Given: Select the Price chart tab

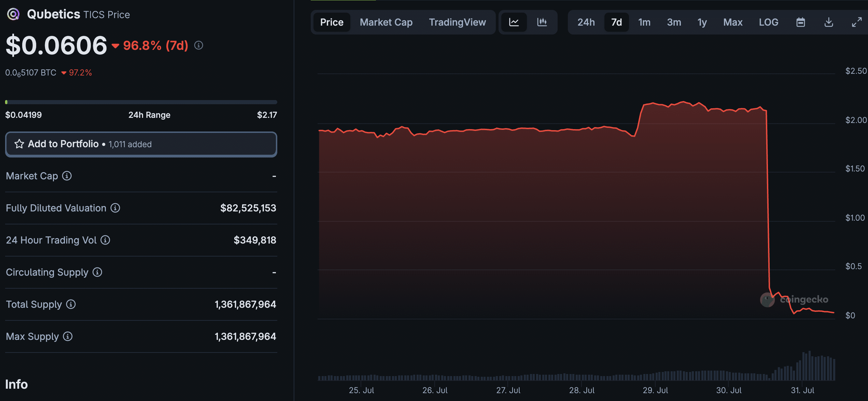Looking at the screenshot, I should (332, 22).
